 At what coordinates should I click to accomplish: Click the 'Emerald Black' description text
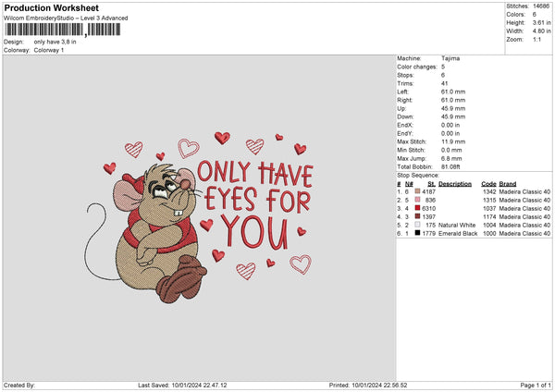coord(458,234)
